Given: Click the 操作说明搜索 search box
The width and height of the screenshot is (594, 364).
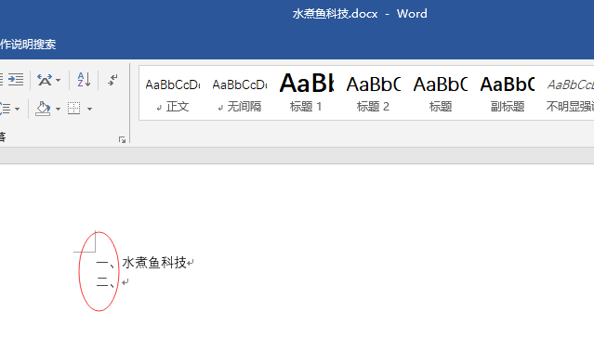Looking at the screenshot, I should [x=28, y=45].
